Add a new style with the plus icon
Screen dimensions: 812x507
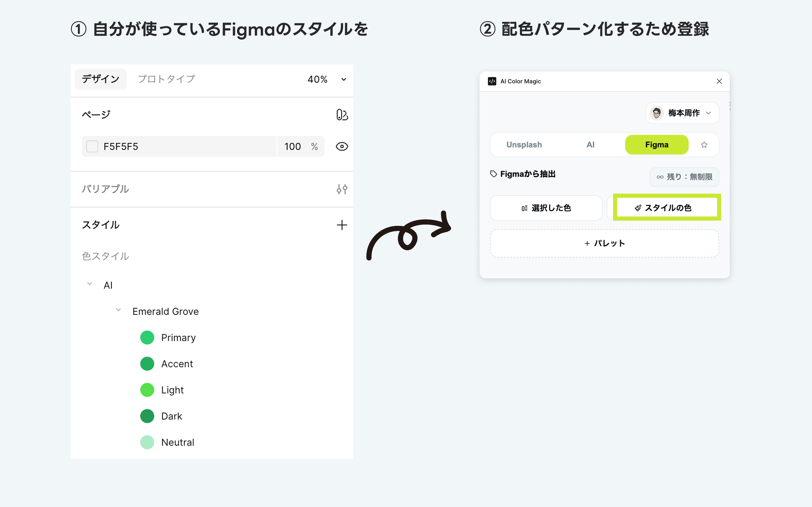click(342, 225)
